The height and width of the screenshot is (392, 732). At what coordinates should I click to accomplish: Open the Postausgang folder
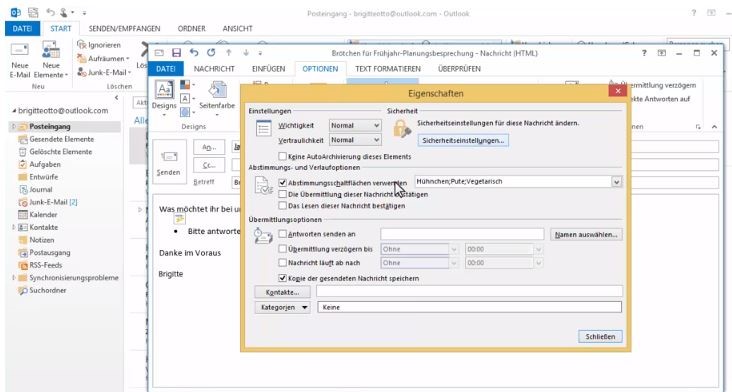click(x=49, y=252)
